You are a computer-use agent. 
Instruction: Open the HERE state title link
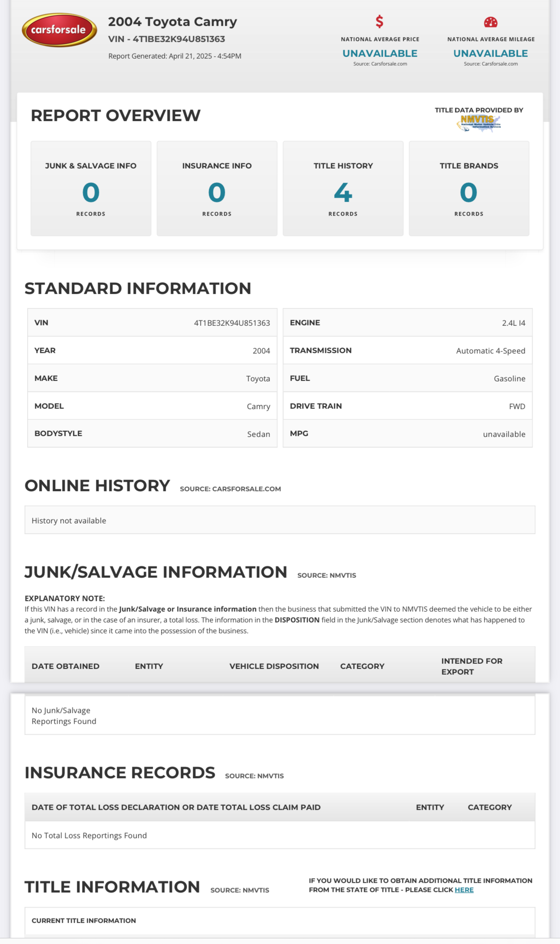tap(464, 890)
